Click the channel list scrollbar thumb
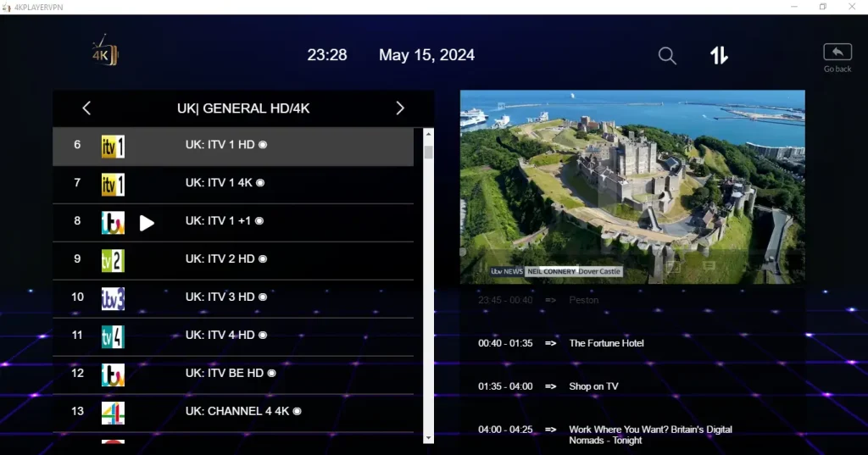 428,153
